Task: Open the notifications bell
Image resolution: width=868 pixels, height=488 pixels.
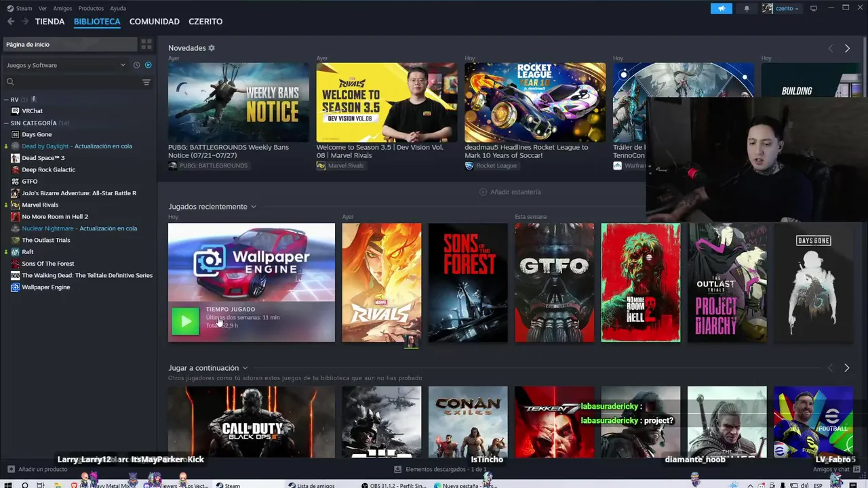Action: [747, 8]
